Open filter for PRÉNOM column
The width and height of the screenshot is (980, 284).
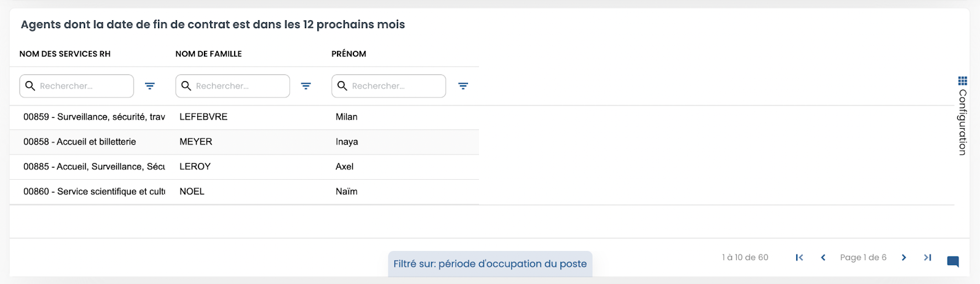(463, 86)
